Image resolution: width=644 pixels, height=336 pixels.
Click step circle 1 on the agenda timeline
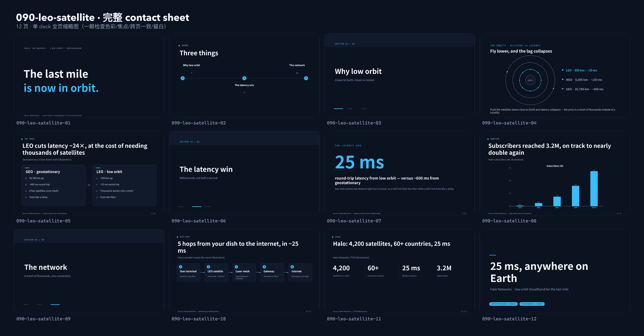[183, 78]
